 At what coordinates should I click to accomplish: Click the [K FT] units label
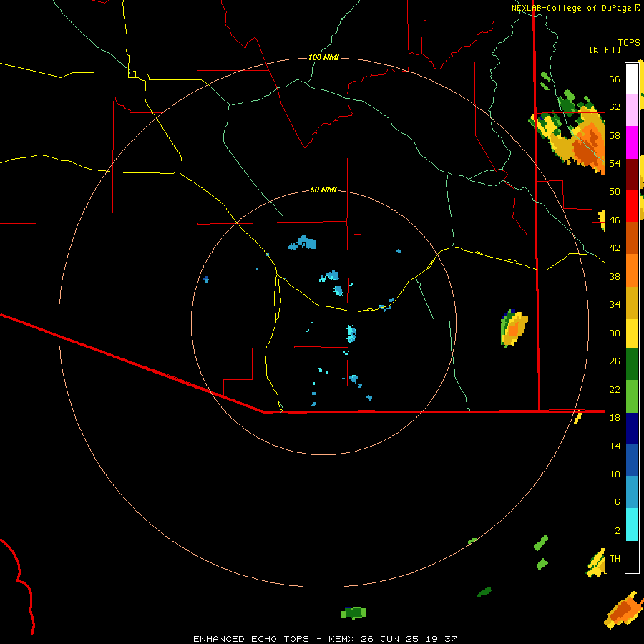click(x=605, y=49)
